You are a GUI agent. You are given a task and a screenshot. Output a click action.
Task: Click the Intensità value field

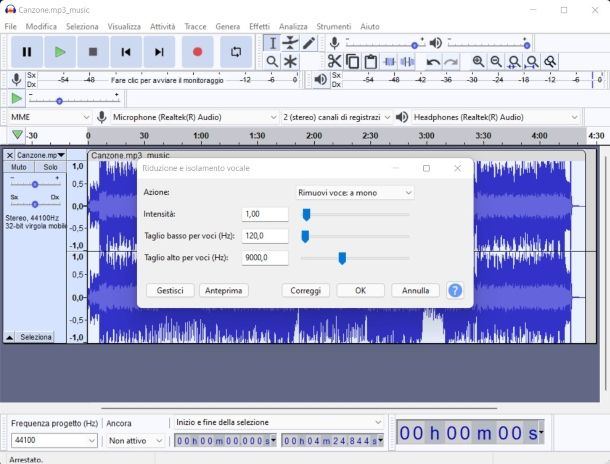265,214
